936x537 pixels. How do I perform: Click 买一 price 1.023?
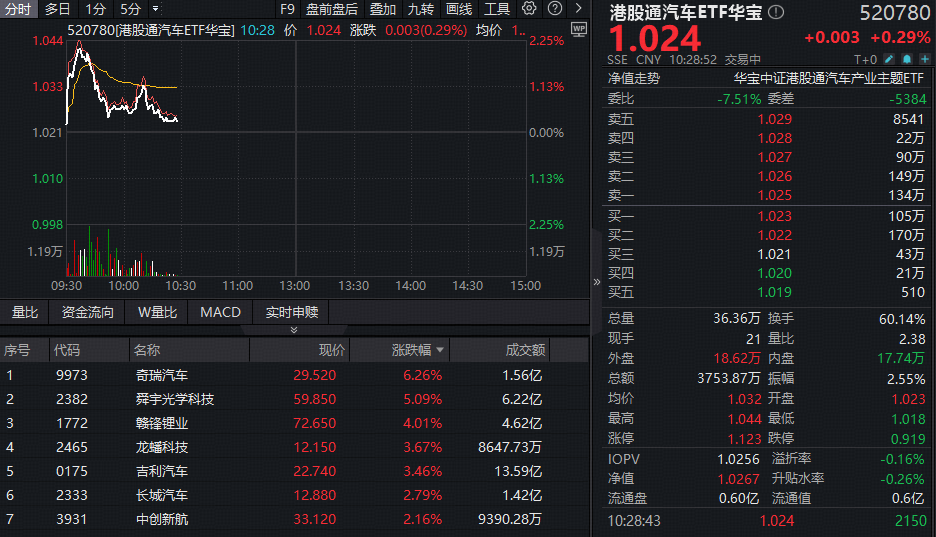(775, 216)
